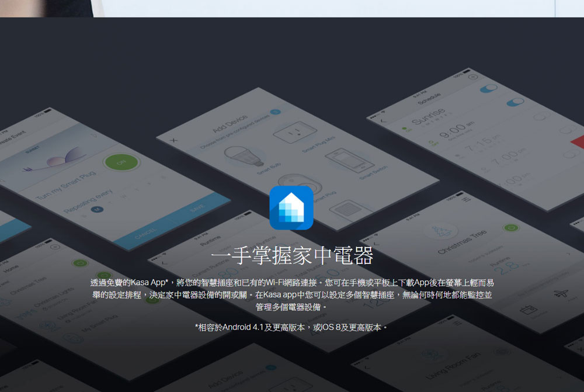Click the blue Kasa house app icon

coord(291,207)
